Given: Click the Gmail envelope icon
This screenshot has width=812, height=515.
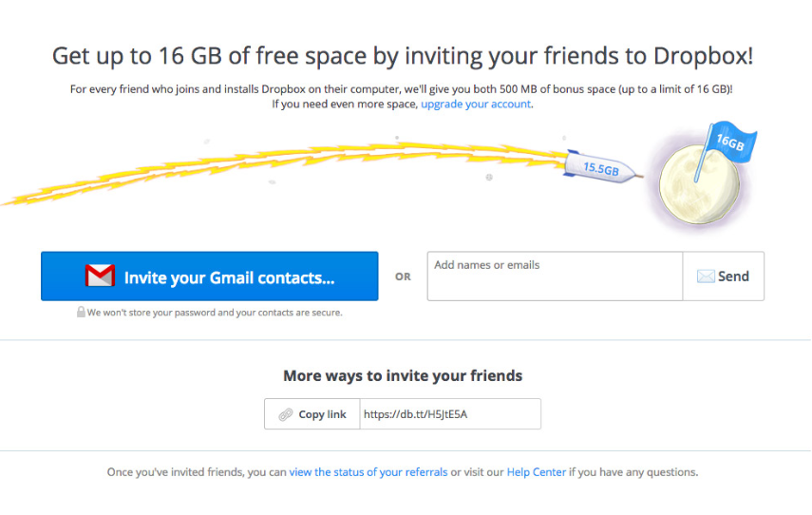Looking at the screenshot, I should [100, 277].
